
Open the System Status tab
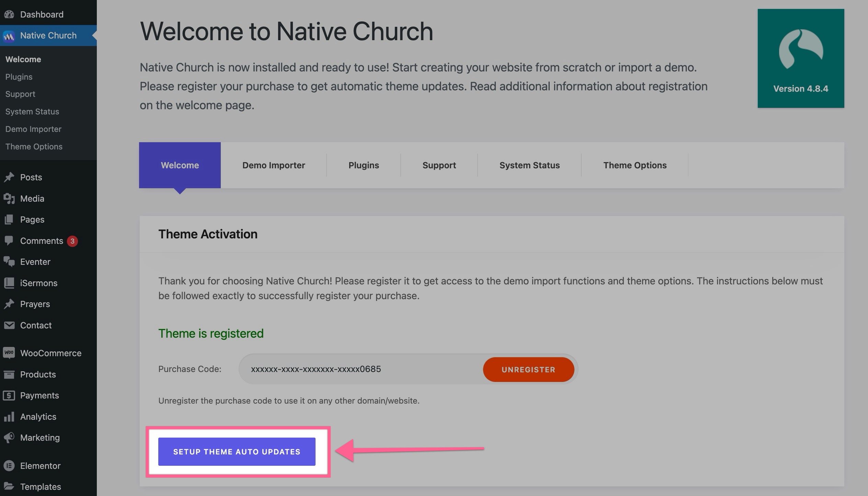(x=529, y=165)
